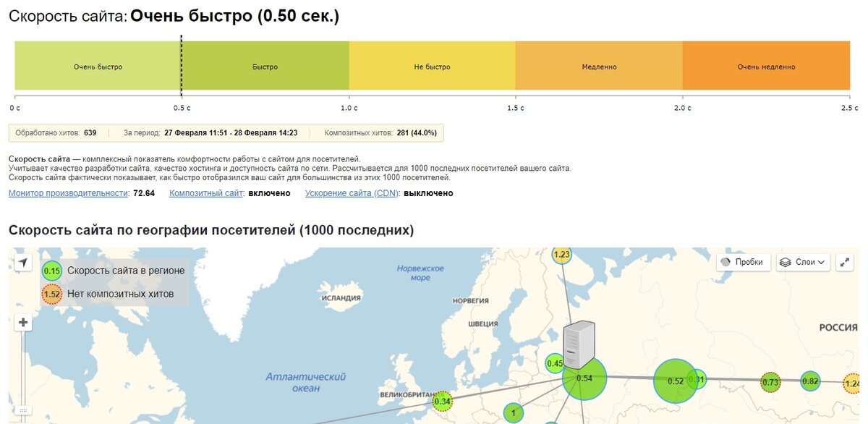Click the Очень быстро speed segment
This screenshot has height=424, width=868.
tap(98, 67)
